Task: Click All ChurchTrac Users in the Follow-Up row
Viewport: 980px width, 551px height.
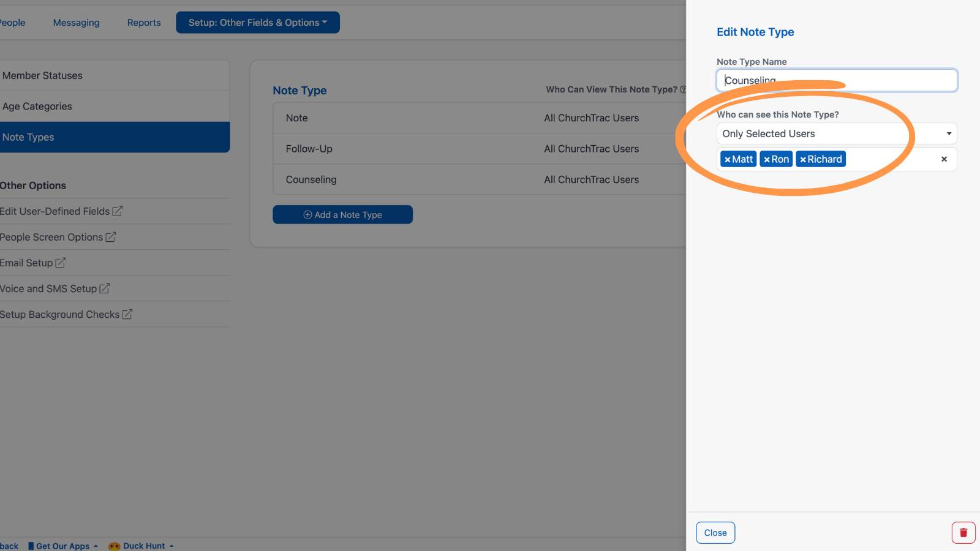Action: [x=591, y=149]
